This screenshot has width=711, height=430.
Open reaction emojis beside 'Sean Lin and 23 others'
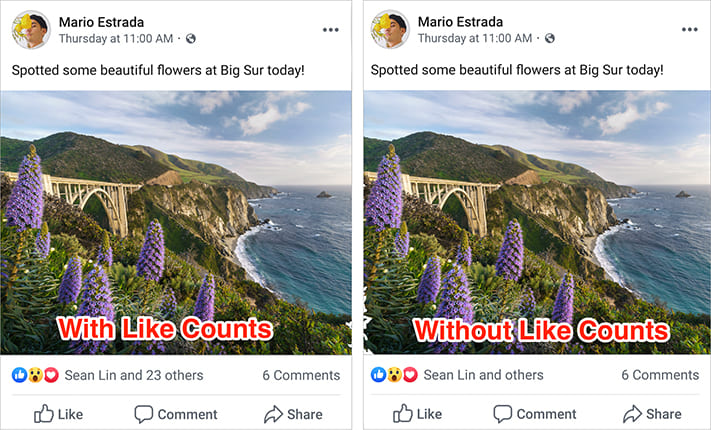pos(36,375)
